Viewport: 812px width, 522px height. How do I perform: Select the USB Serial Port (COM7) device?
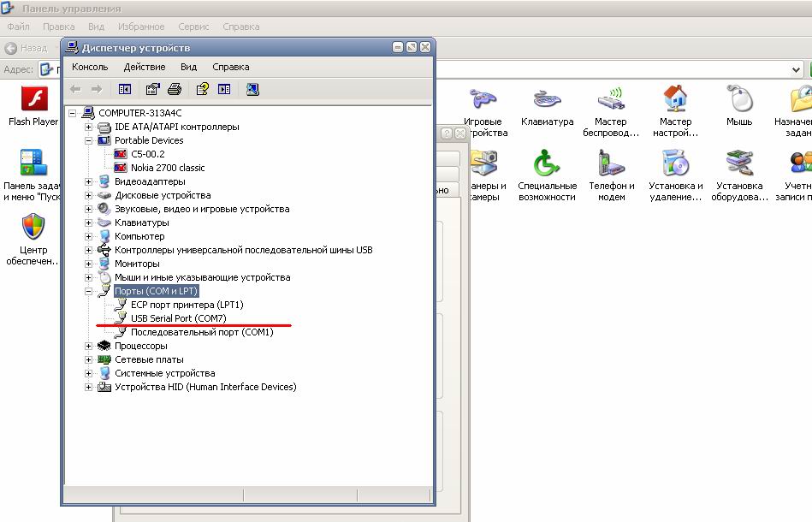(x=179, y=318)
